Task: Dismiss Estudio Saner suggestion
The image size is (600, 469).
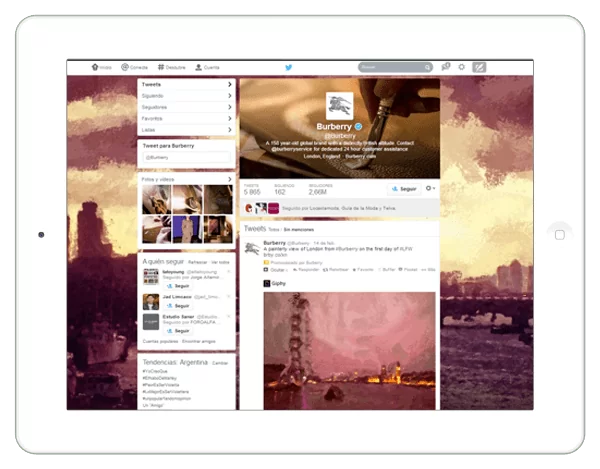Action: [x=229, y=316]
